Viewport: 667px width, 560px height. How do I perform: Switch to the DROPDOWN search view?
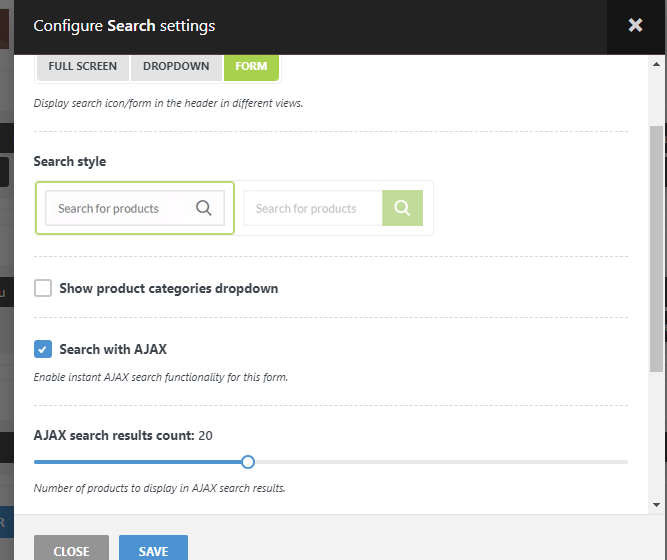[176, 67]
